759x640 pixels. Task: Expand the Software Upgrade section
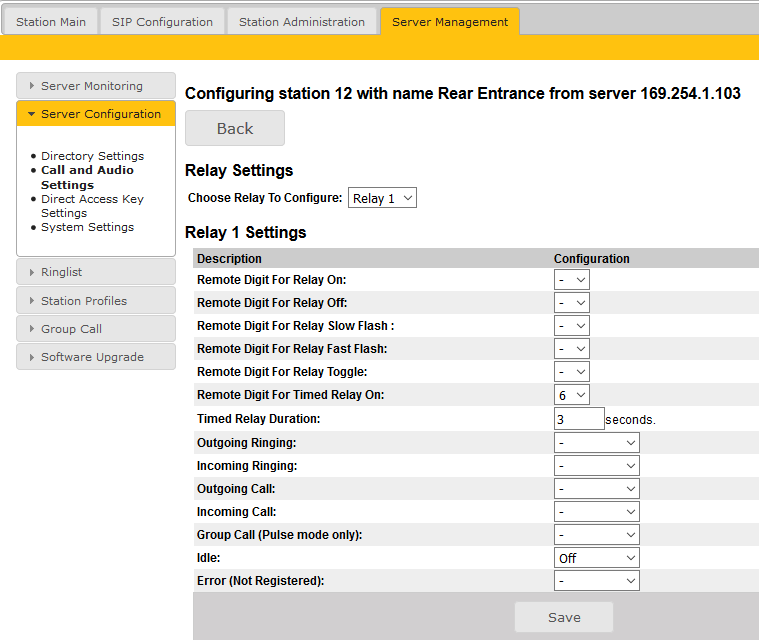tap(96, 357)
